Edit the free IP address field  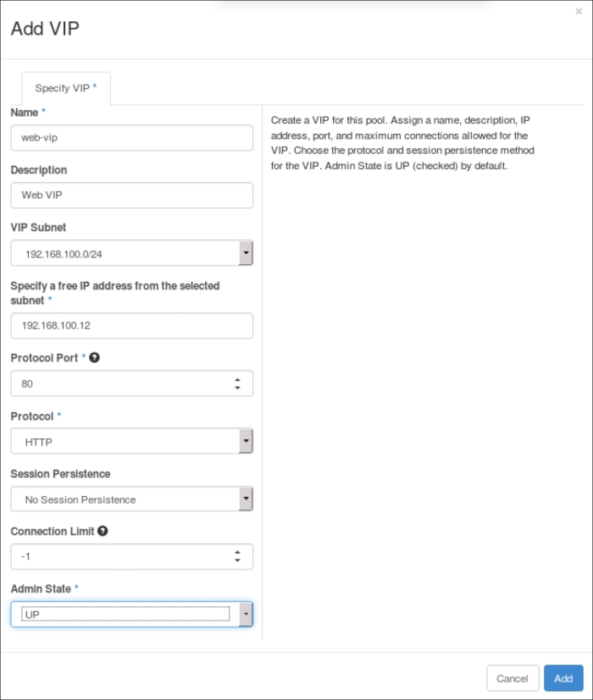[x=131, y=326]
